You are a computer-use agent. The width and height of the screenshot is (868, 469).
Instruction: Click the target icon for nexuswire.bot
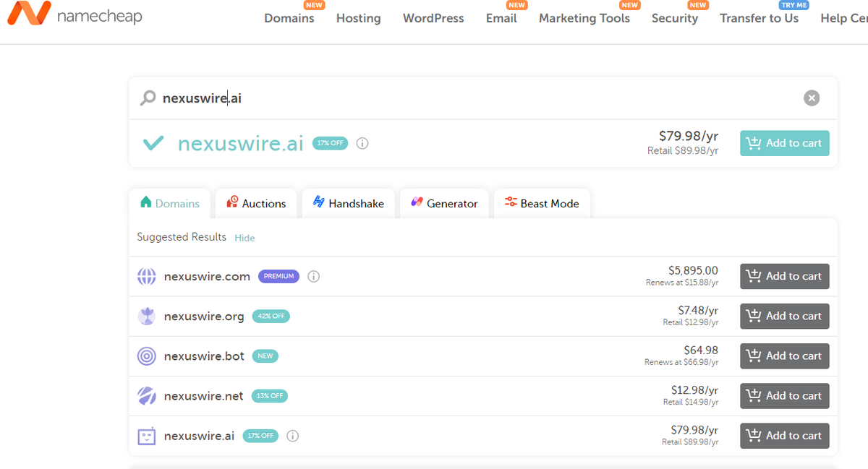[147, 356]
